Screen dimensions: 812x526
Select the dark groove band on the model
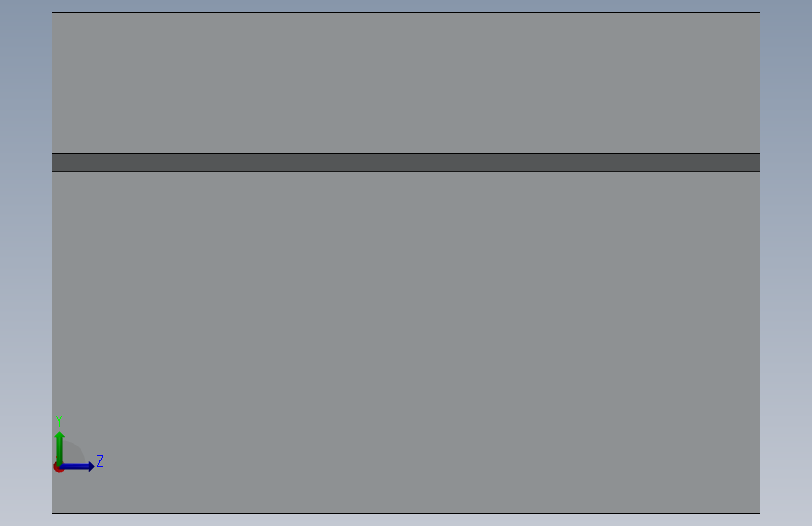406,163
